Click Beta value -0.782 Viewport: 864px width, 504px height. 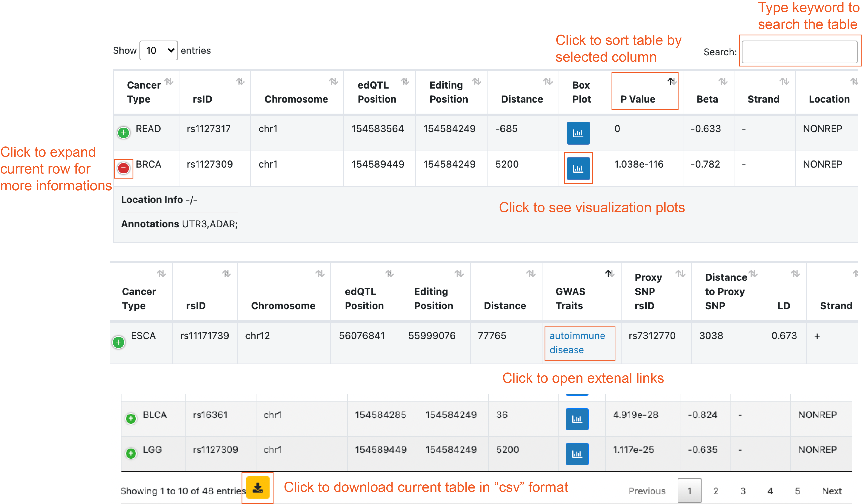tap(705, 164)
